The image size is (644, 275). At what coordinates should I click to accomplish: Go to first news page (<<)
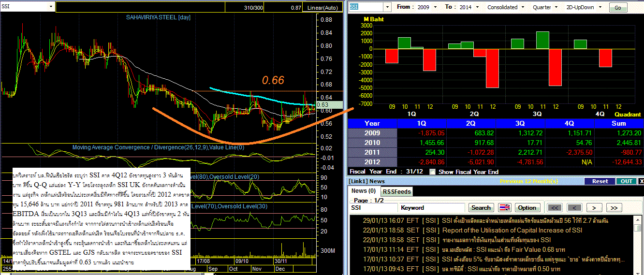pos(555,207)
